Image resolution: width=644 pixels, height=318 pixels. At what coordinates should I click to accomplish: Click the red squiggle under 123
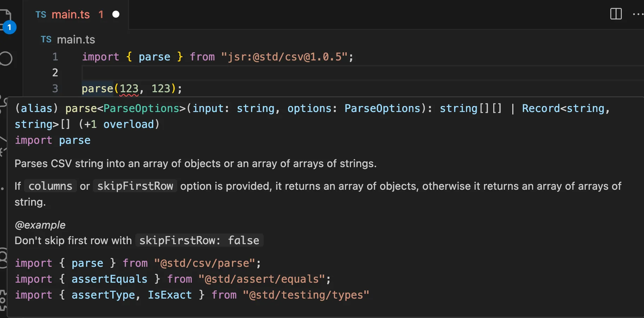[128, 95]
